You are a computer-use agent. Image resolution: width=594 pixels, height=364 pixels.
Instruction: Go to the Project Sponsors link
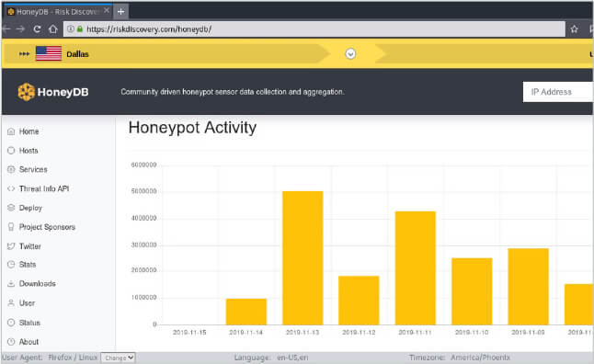point(47,227)
